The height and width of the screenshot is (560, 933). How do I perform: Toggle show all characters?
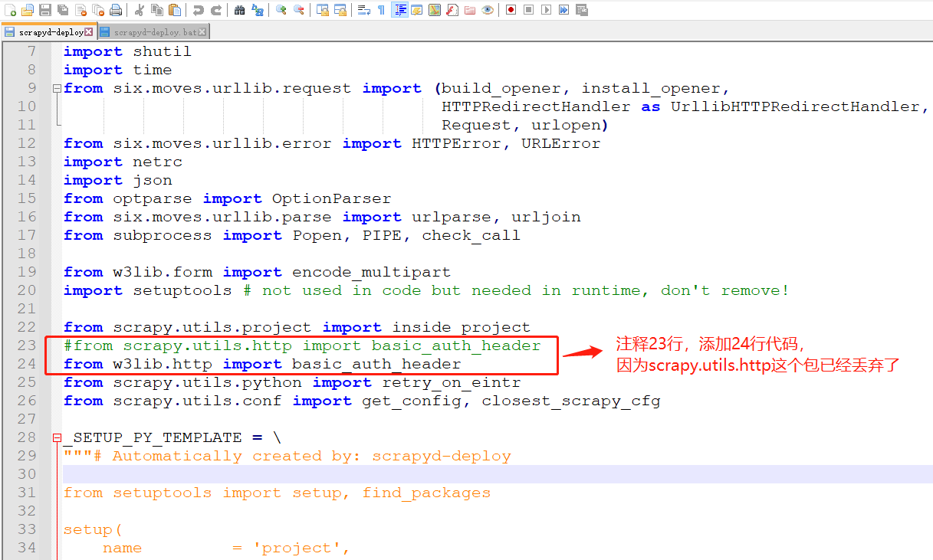(x=381, y=11)
